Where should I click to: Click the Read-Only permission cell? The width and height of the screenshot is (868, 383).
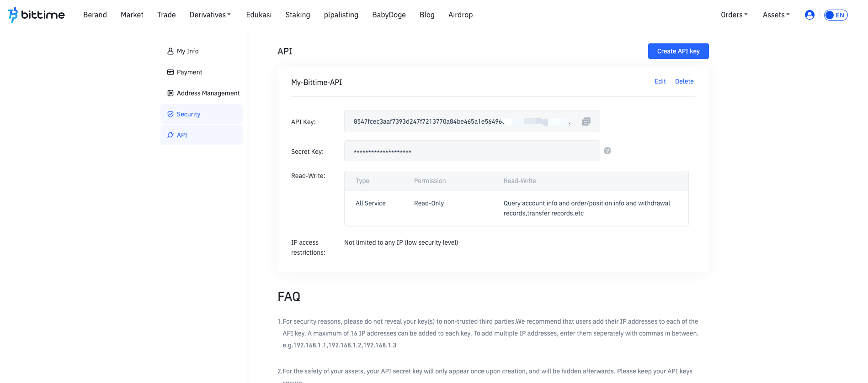429,203
